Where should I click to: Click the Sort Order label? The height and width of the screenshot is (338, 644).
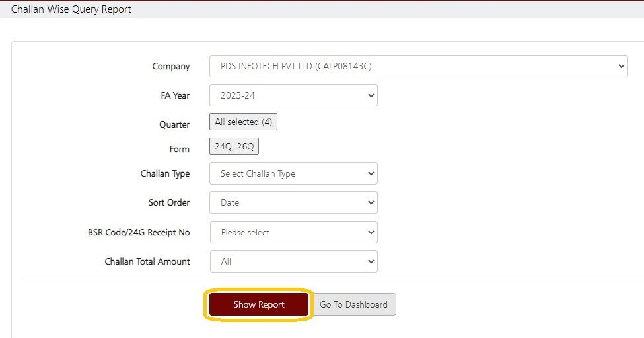coord(169,202)
